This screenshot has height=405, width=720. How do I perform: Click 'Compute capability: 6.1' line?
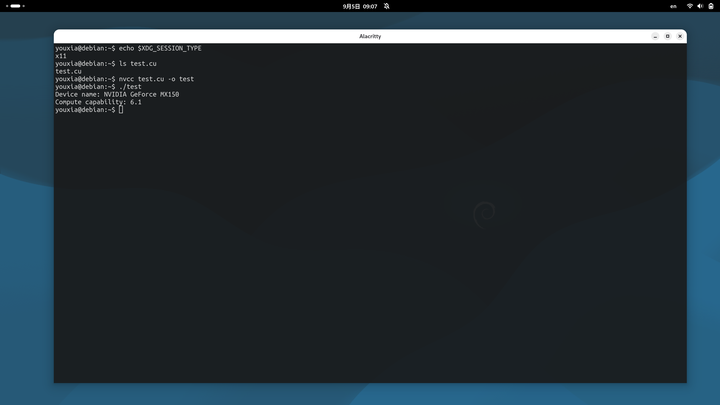(98, 102)
